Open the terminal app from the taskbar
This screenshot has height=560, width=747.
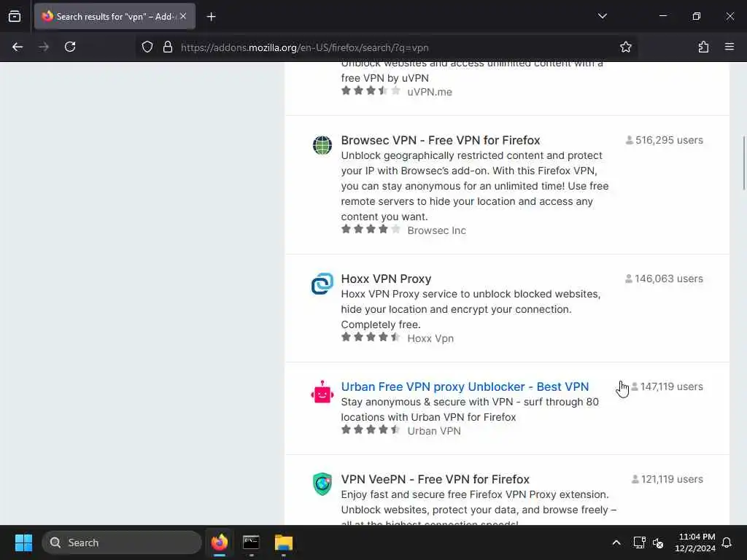[x=251, y=542]
